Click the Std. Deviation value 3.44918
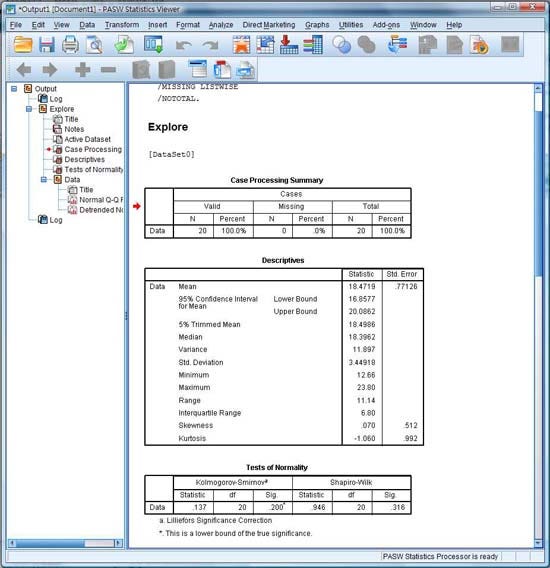 pos(362,362)
